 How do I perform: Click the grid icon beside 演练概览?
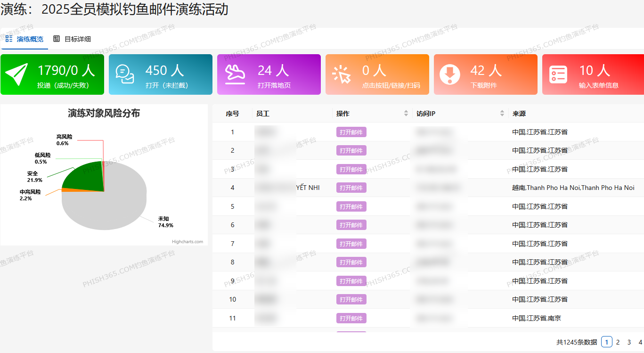pos(9,39)
